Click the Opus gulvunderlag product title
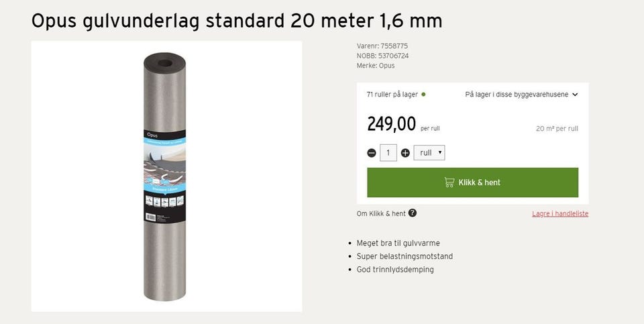 point(237,21)
